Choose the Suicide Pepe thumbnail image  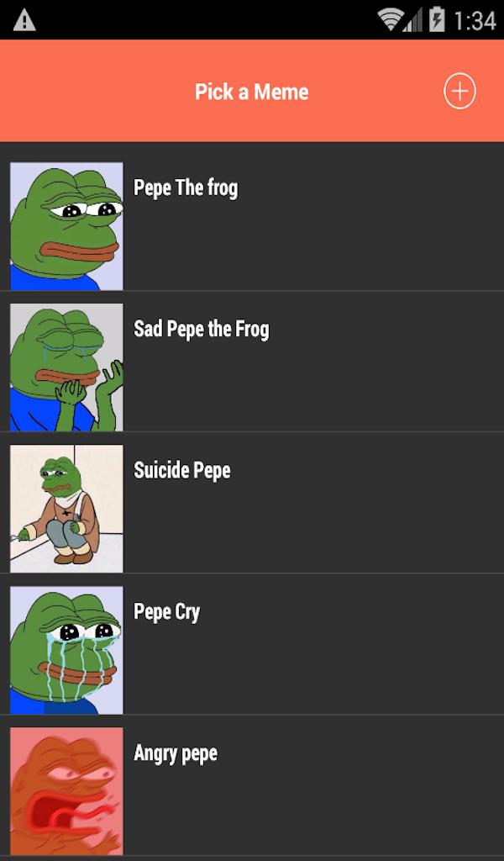(66, 509)
